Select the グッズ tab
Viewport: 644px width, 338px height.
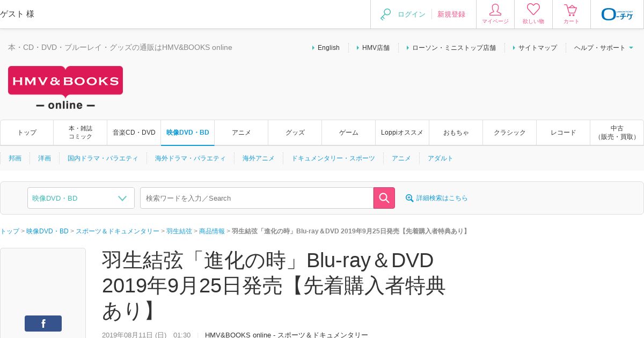[295, 133]
